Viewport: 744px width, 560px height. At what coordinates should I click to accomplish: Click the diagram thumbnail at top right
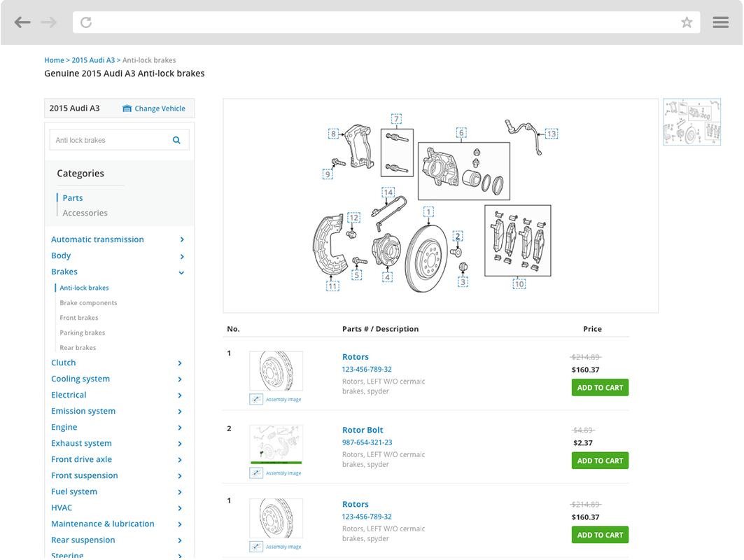pos(692,122)
